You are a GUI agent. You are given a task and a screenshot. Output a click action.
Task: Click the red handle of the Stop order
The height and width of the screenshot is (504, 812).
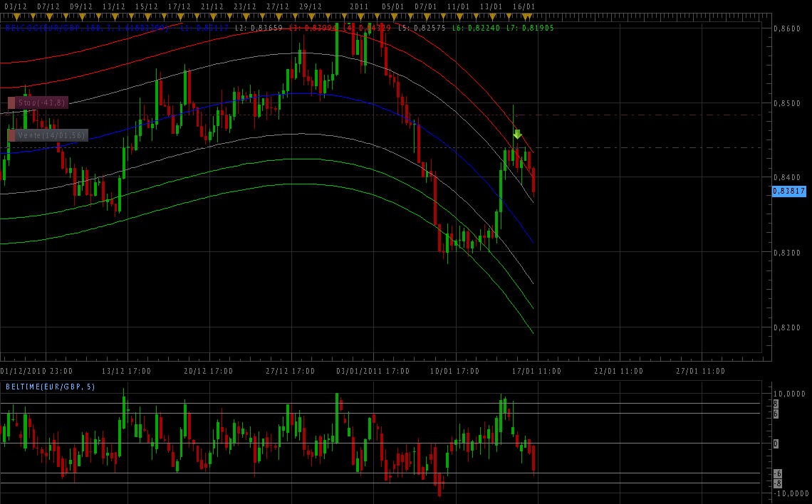(x=11, y=103)
